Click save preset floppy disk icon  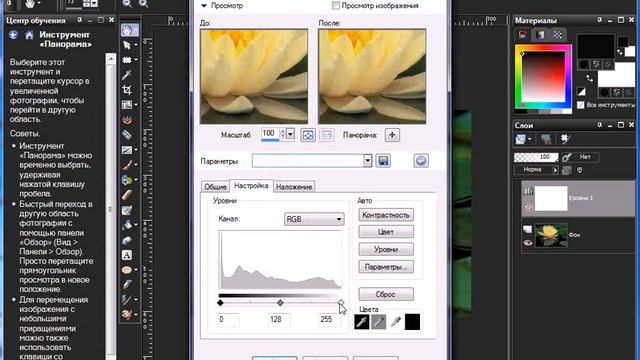383,161
